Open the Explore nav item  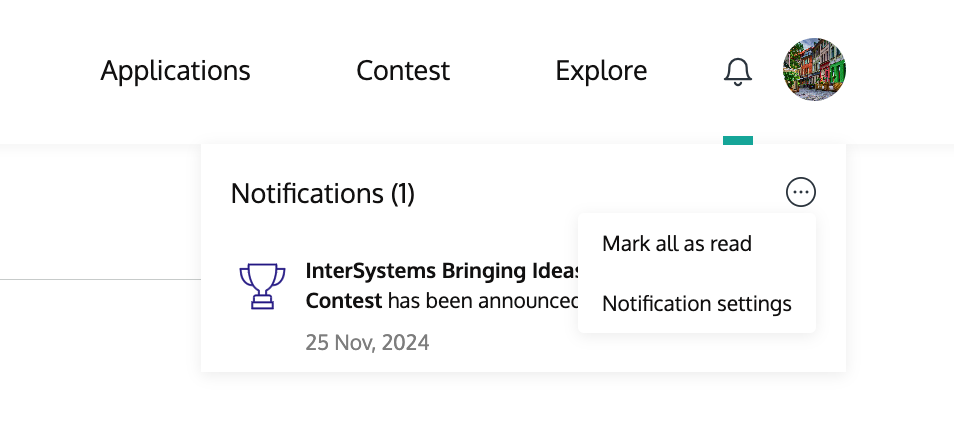(601, 72)
